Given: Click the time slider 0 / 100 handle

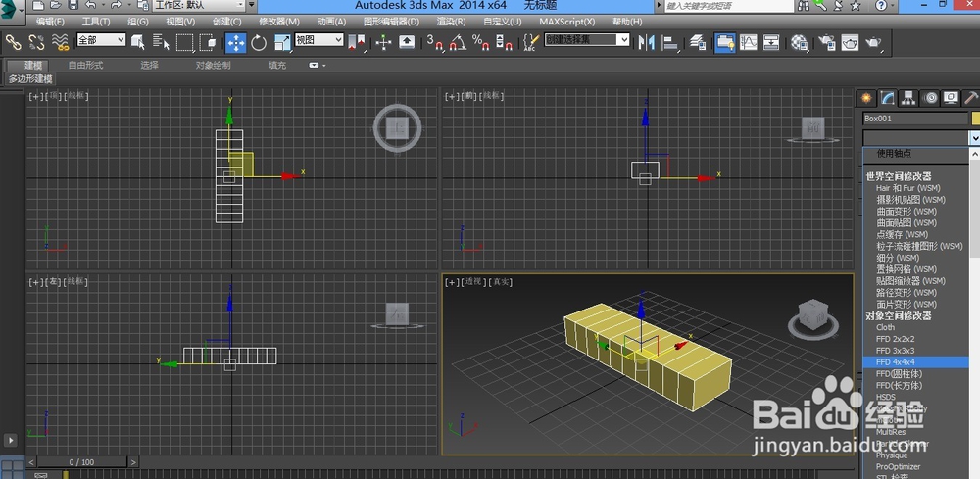Looking at the screenshot, I should pos(82,462).
